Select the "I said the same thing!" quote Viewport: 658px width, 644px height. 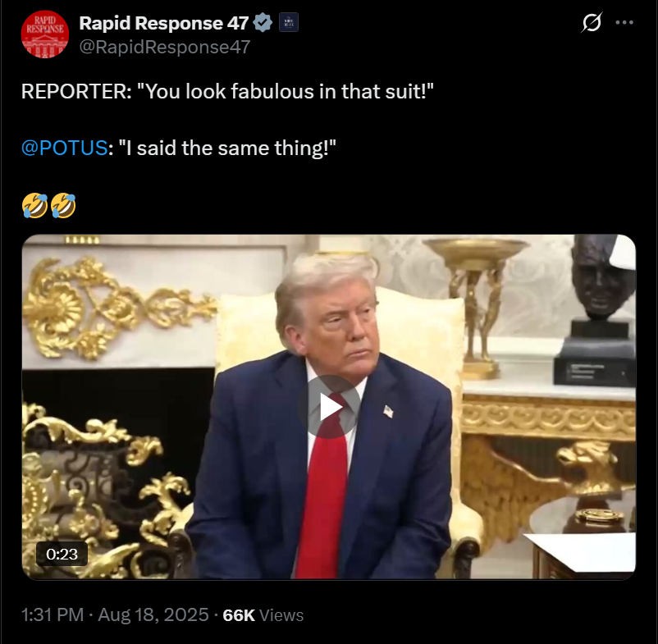coord(227,148)
